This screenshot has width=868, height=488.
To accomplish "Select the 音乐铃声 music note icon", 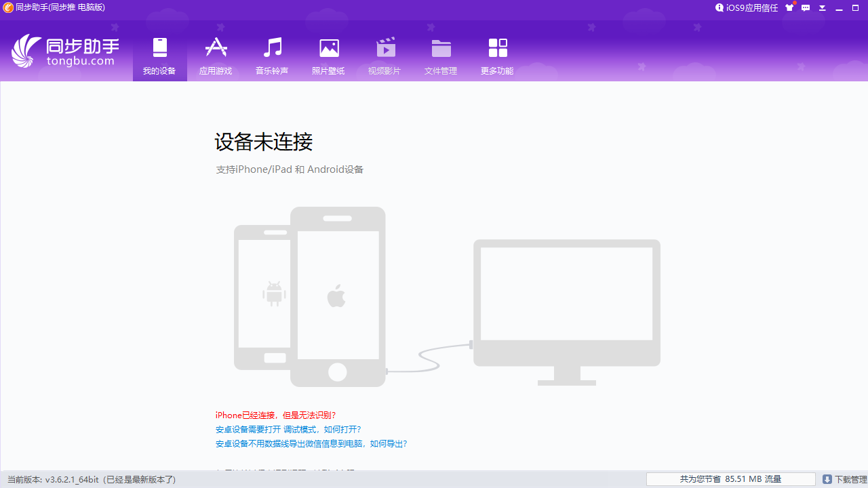I will [x=272, y=47].
